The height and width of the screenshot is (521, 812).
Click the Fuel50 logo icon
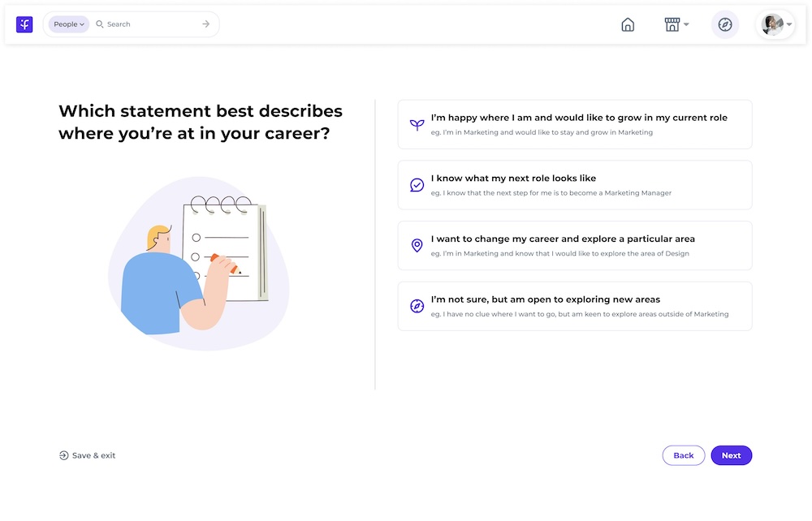tap(24, 24)
